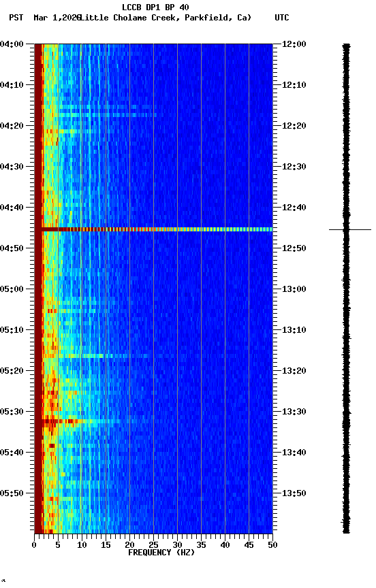Click the 12:00 UTC time label
Viewport: 376px width, 588px height.
click(x=294, y=44)
